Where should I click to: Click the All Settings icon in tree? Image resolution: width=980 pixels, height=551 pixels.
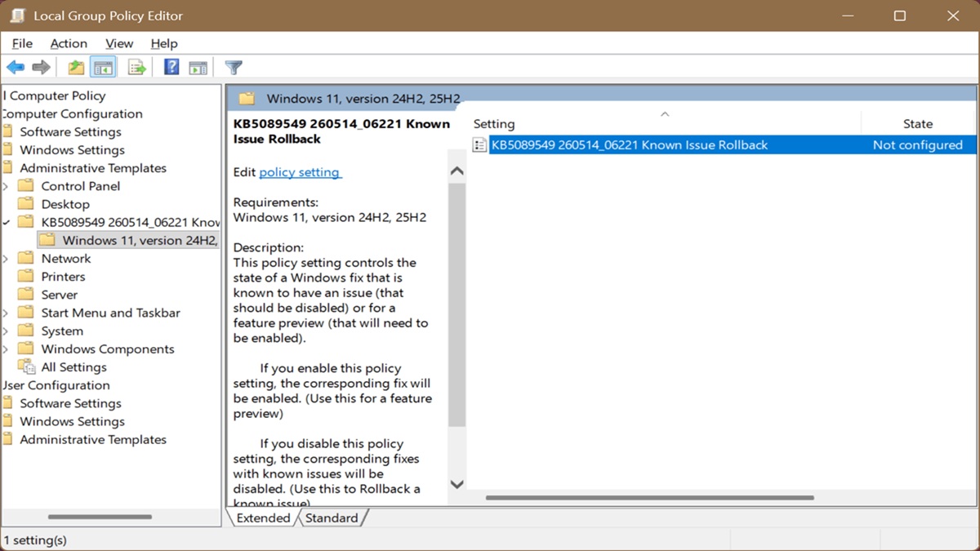point(27,367)
